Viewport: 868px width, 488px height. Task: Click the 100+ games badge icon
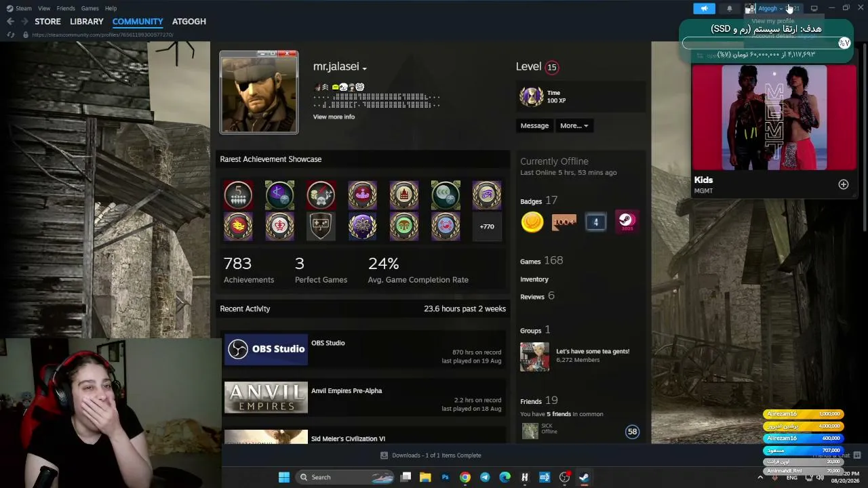(x=564, y=222)
